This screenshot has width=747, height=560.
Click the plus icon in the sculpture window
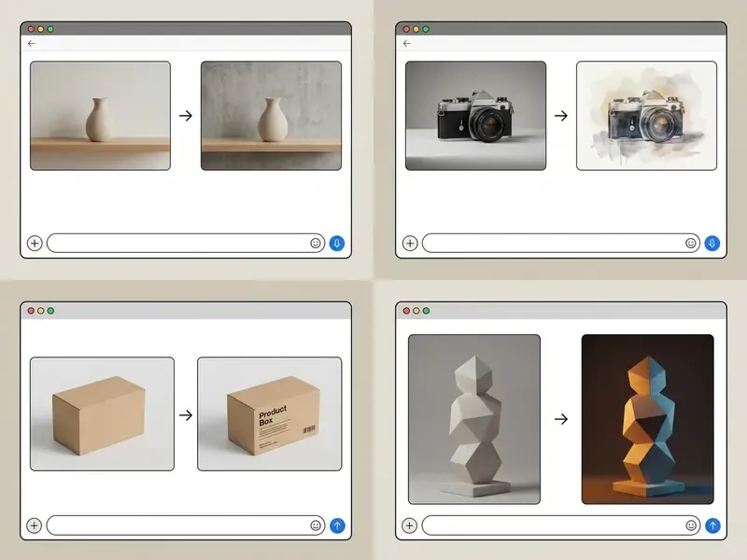point(409,525)
